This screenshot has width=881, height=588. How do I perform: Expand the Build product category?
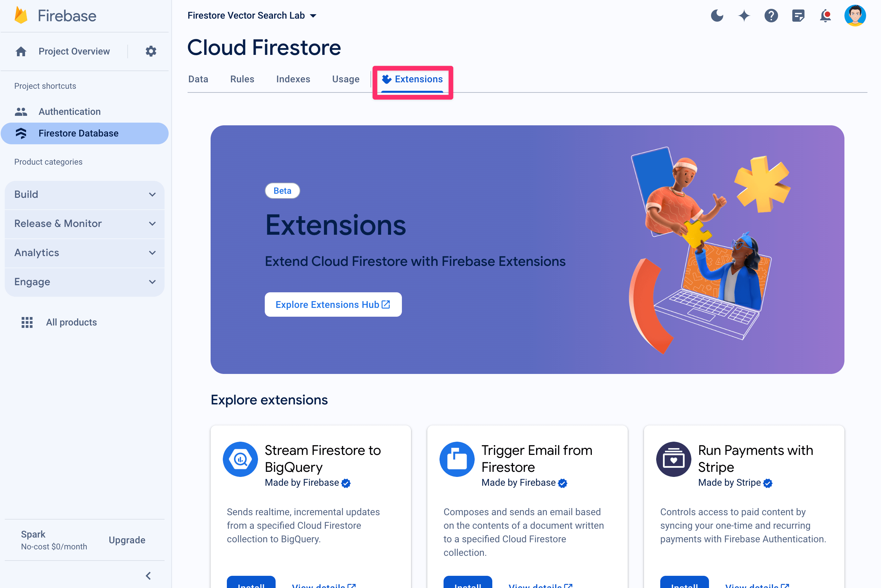(x=85, y=194)
